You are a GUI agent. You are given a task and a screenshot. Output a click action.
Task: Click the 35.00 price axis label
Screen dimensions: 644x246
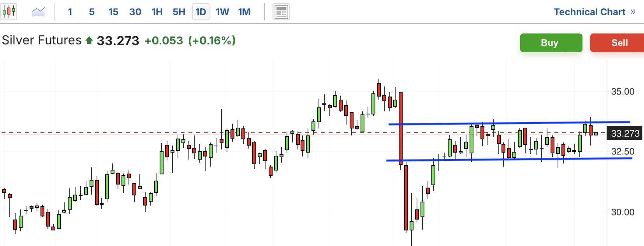pyautogui.click(x=623, y=91)
